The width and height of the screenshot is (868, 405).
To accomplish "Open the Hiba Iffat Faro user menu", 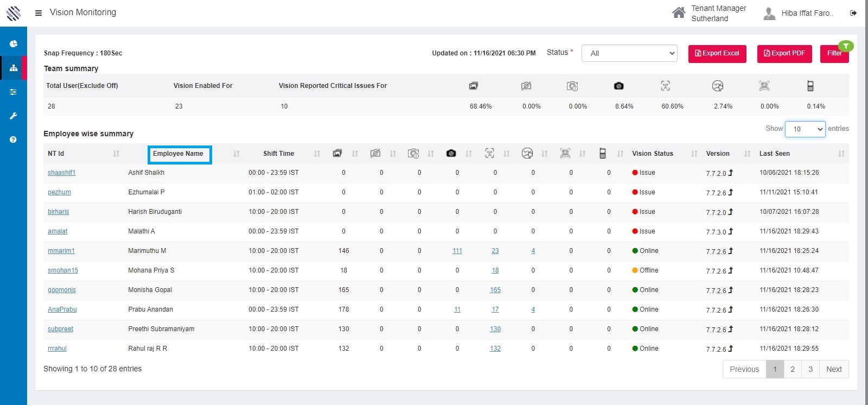I will [806, 13].
